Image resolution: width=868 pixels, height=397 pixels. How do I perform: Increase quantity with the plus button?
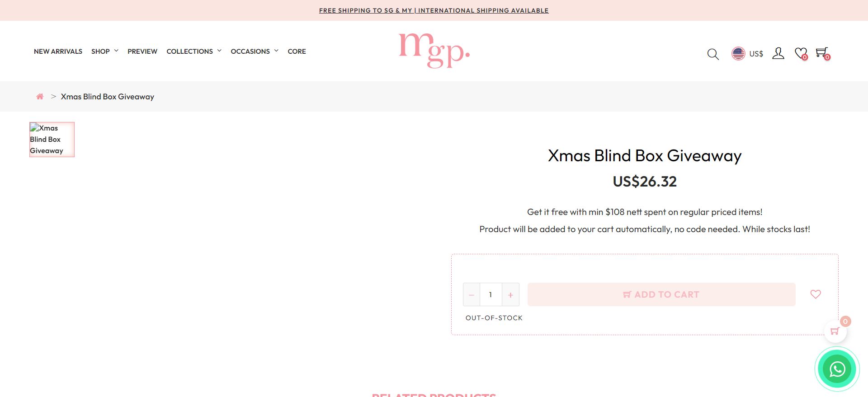[x=510, y=295]
